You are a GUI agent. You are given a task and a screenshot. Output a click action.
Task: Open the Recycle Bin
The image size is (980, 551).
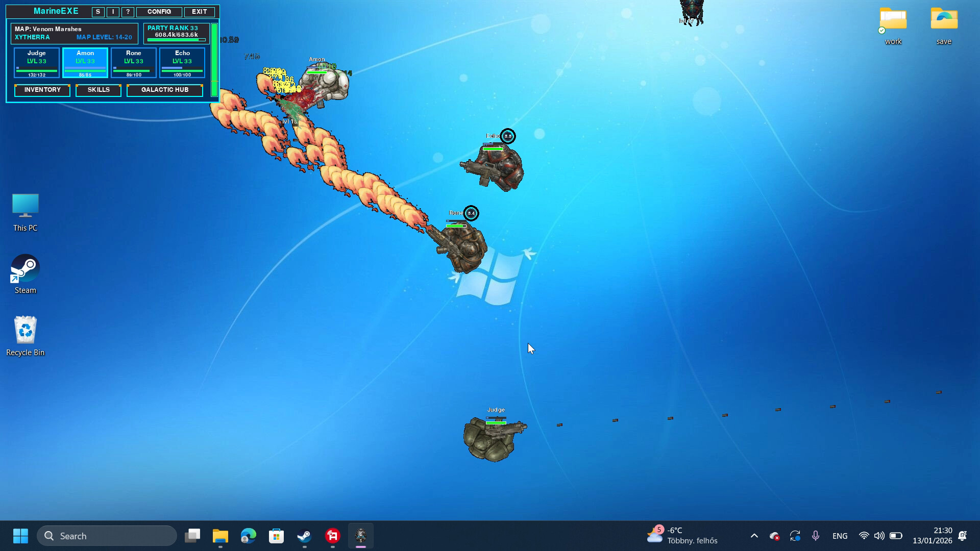click(24, 329)
